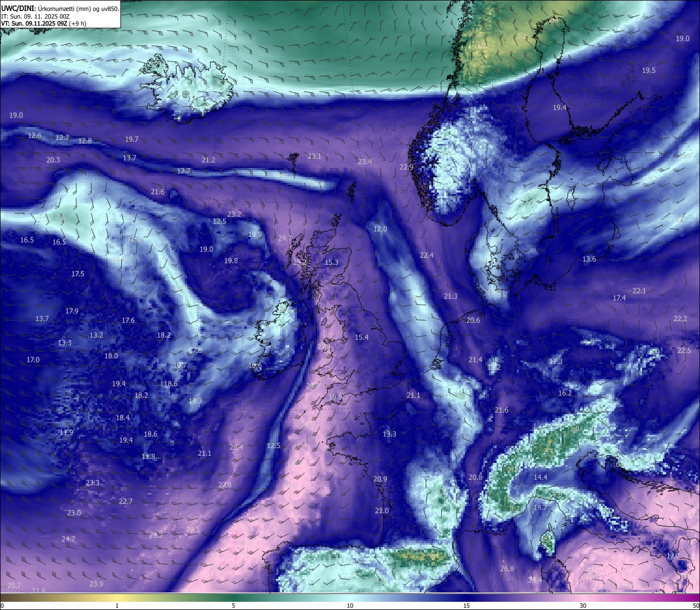Screen dimensions: 700x610
Task: Click the map value 13.2
Action: [x=96, y=335]
